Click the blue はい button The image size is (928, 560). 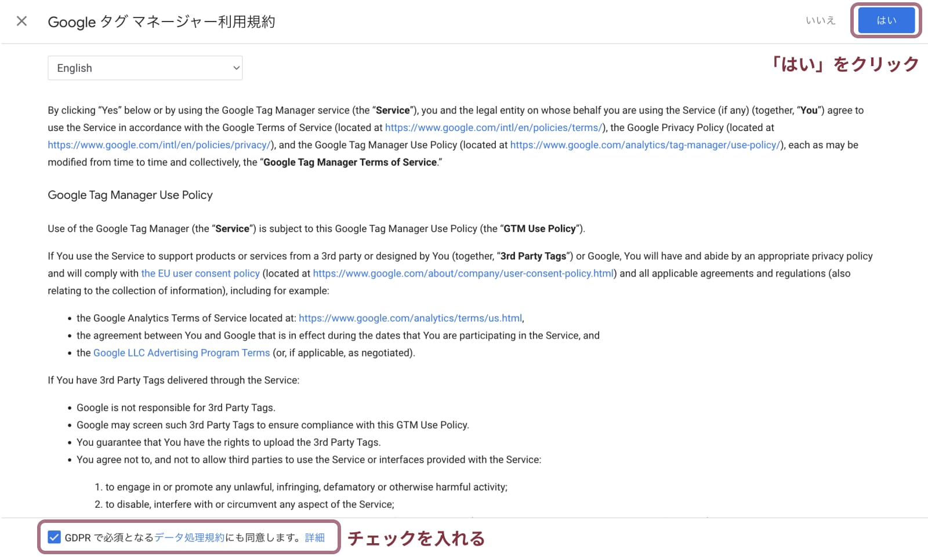tap(886, 20)
